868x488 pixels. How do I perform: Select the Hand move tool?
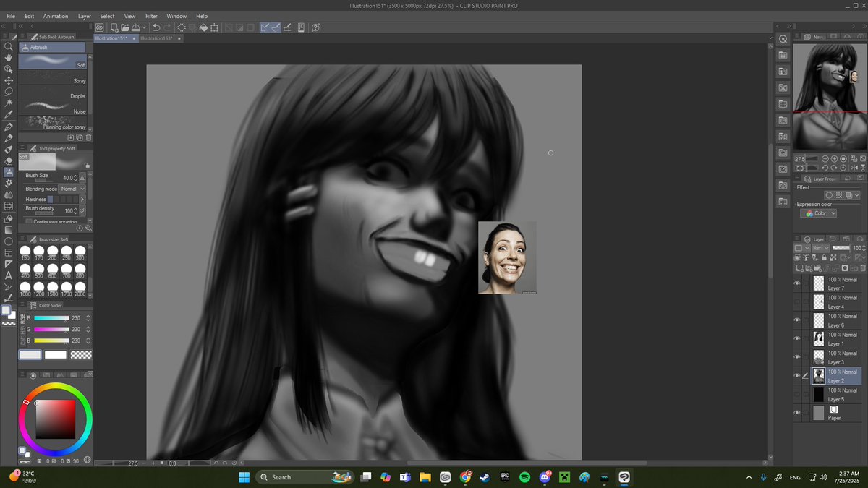[9, 57]
